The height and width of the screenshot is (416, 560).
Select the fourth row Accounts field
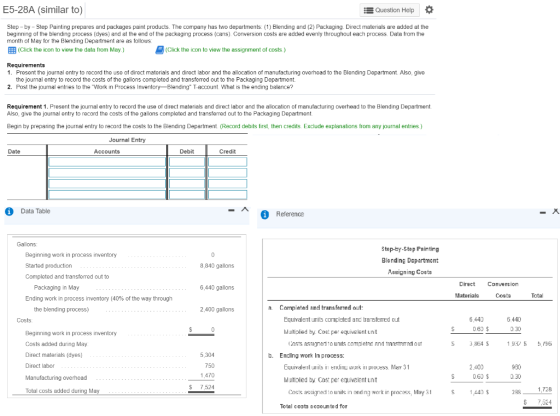click(107, 195)
